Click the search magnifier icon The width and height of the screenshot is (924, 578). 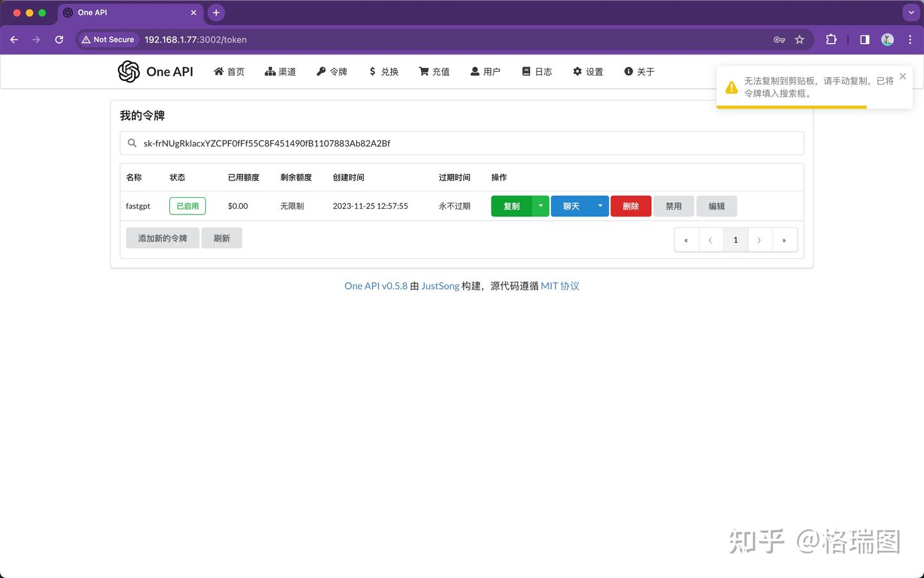pyautogui.click(x=132, y=143)
